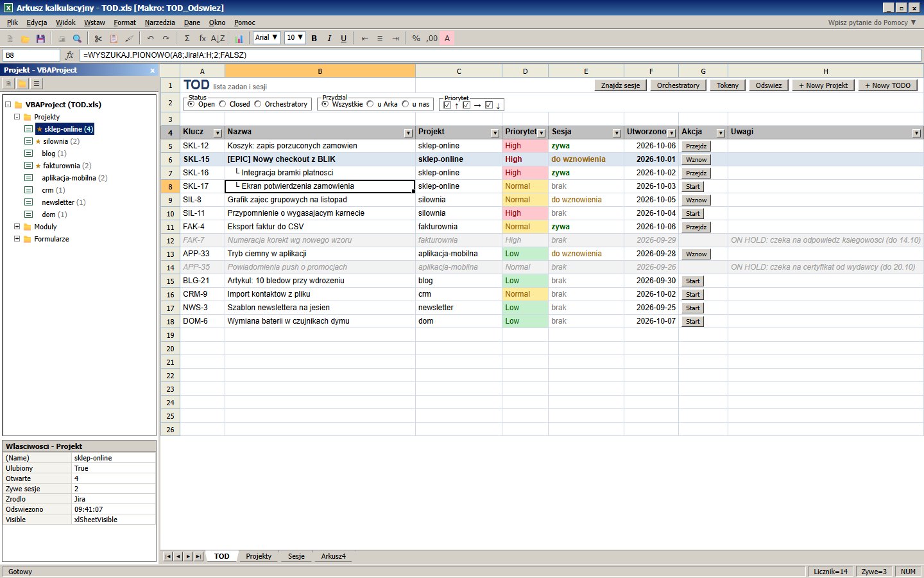Click the magnifier search icon in toolbar
Screen dimensions: 924x578
[77, 39]
